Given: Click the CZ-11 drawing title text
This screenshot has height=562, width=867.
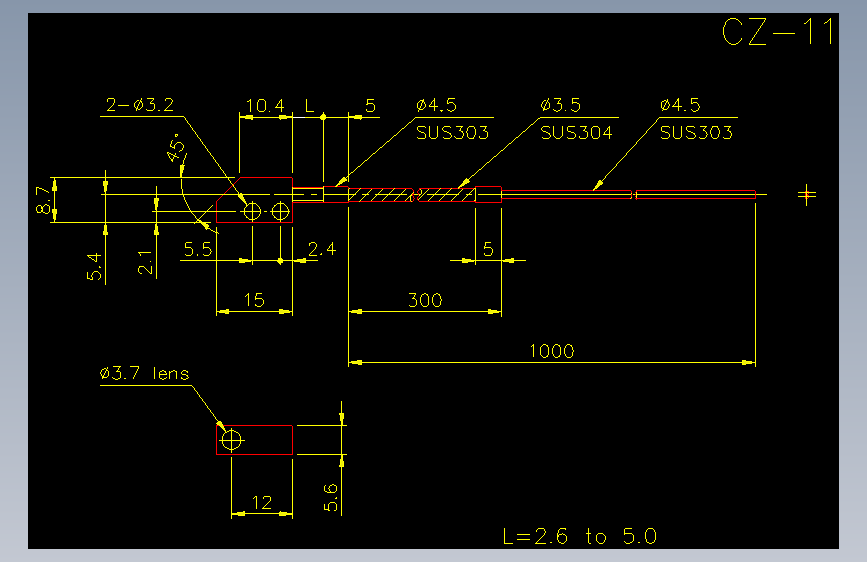Looking at the screenshot, I should click(778, 32).
